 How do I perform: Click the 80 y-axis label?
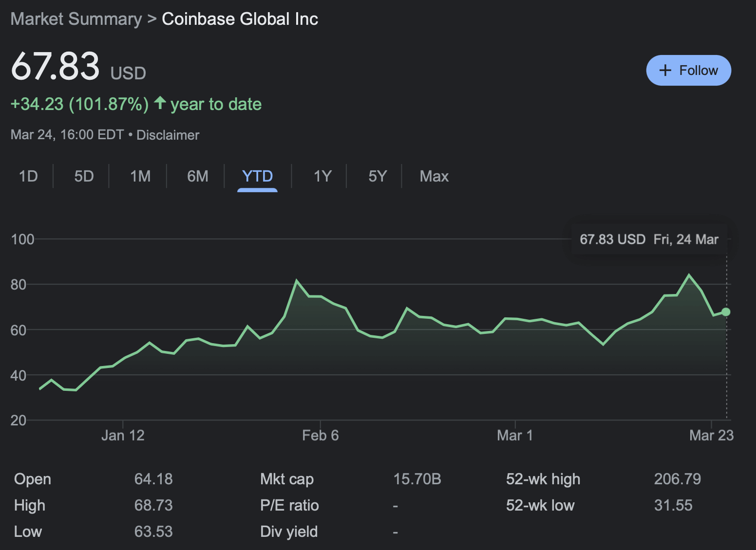pos(19,284)
